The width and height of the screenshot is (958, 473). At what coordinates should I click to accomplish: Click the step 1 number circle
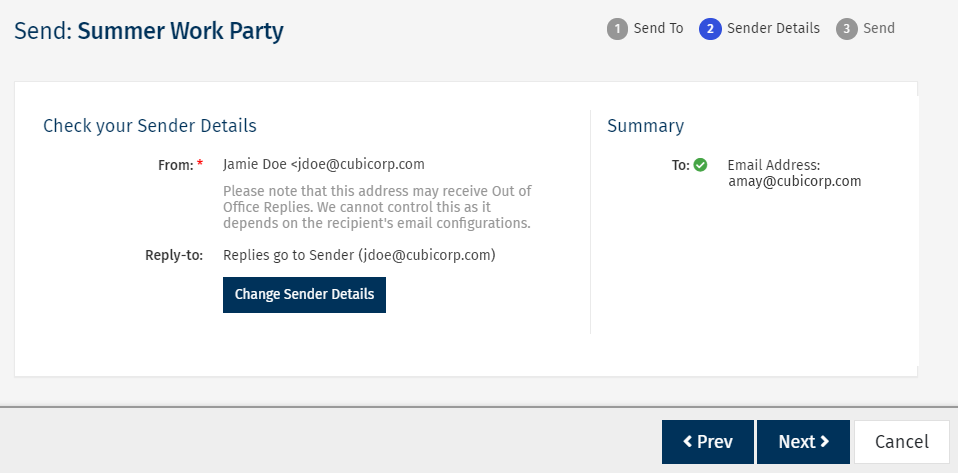pos(618,29)
